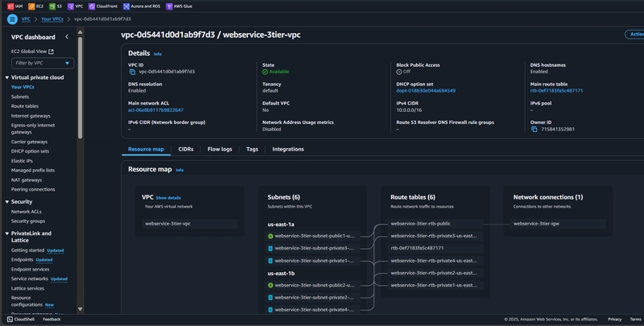
Task: Open main route table rtb-0ef7183fa5c487171 link
Action: 556,91
